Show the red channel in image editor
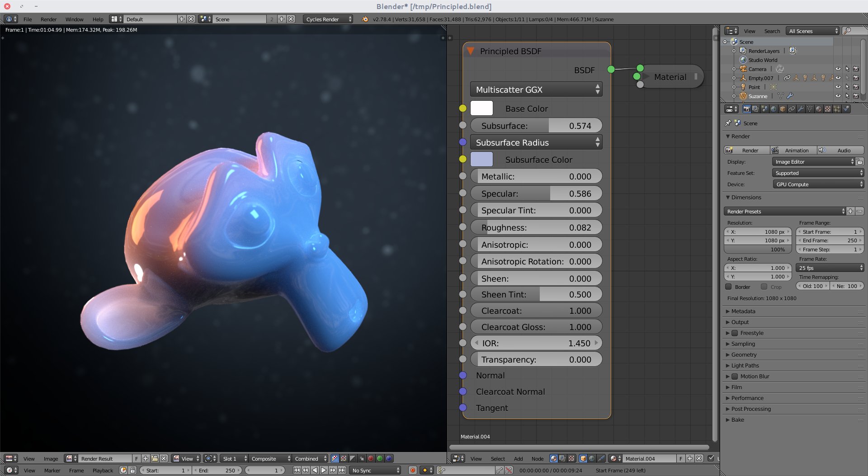 [371, 458]
